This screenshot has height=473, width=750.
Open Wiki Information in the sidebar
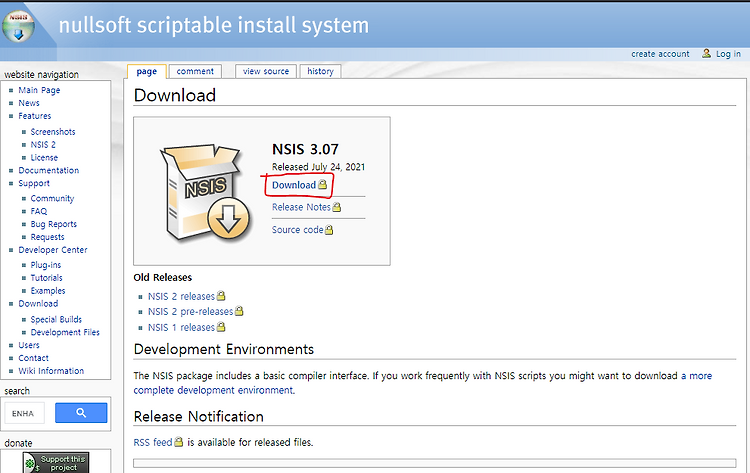[51, 371]
